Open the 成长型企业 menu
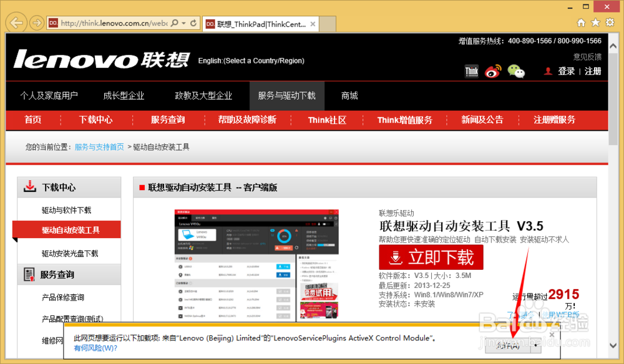 pos(124,95)
